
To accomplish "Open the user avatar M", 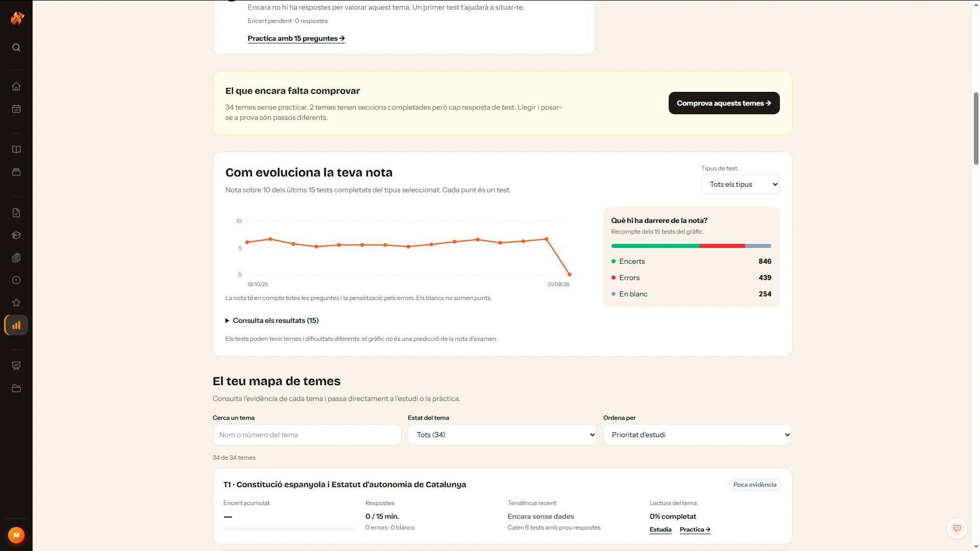I will pyautogui.click(x=16, y=535).
